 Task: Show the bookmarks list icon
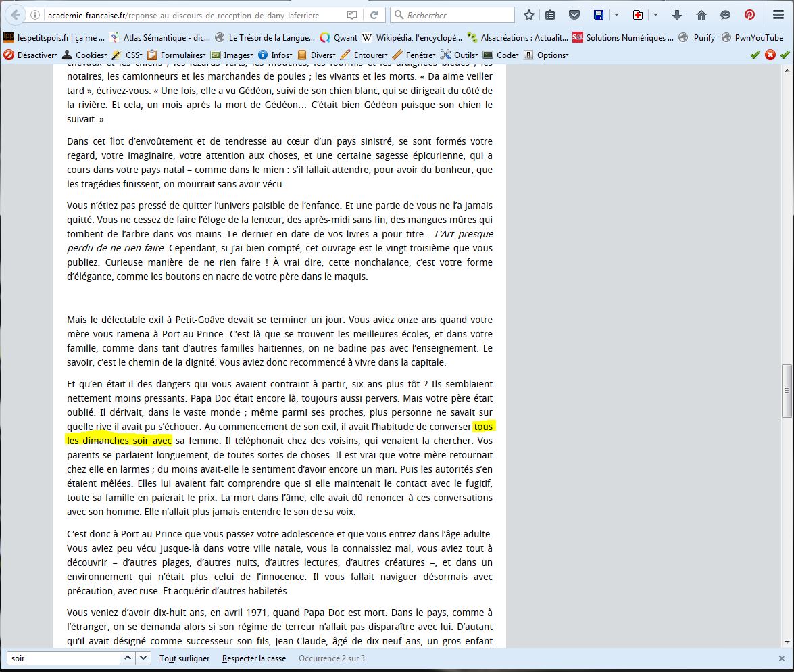pyautogui.click(x=551, y=15)
